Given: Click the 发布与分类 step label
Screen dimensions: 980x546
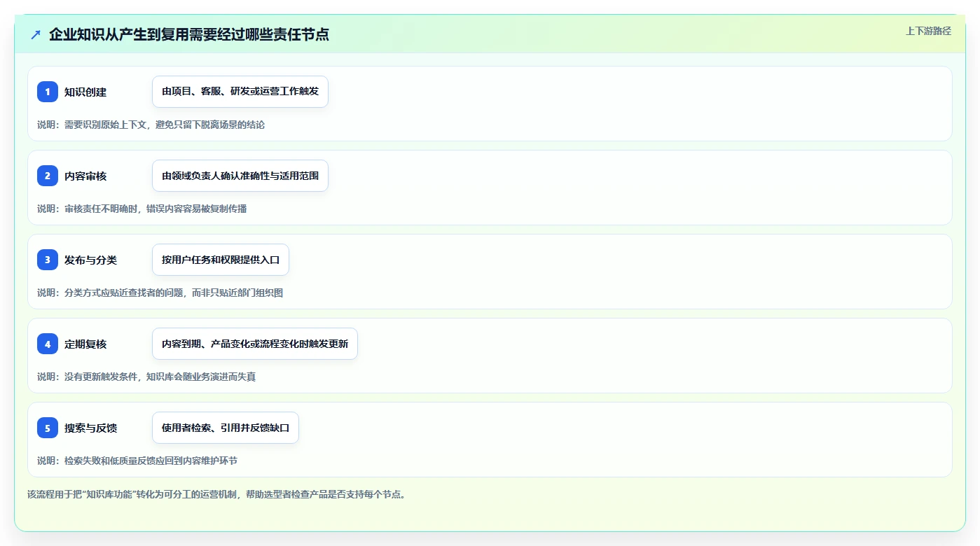Looking at the screenshot, I should tap(90, 260).
